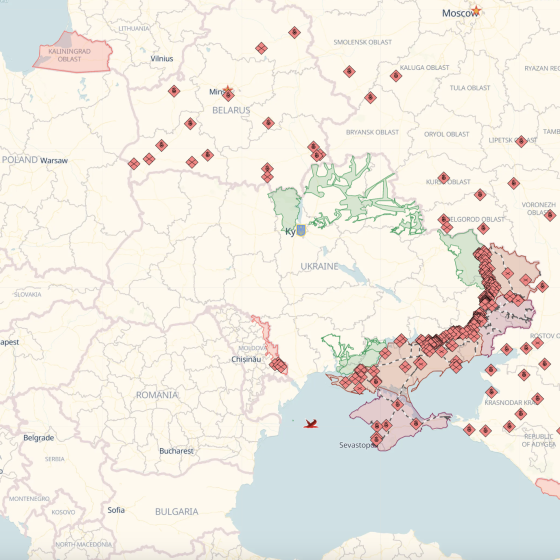Select the unit marker directly below Minsk star
560x560 pixels.
(229, 96)
